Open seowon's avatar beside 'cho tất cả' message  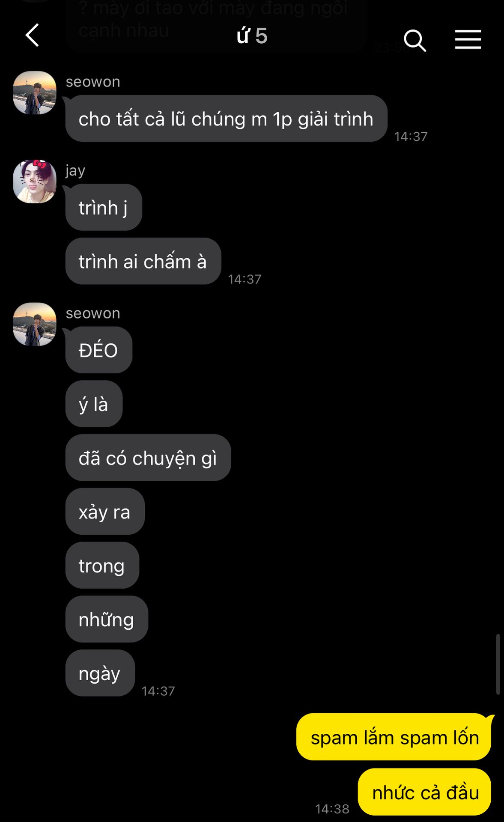35,92
